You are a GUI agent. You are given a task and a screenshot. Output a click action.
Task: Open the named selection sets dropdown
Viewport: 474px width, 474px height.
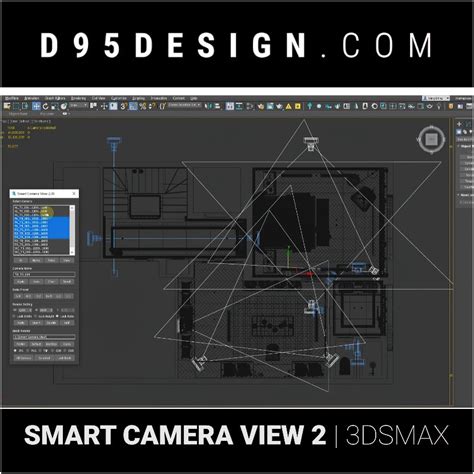click(184, 105)
